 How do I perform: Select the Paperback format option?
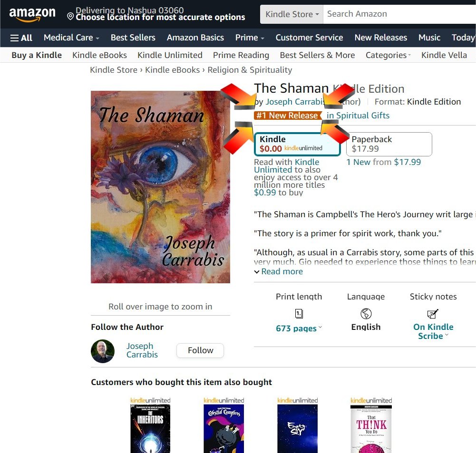[x=389, y=144]
